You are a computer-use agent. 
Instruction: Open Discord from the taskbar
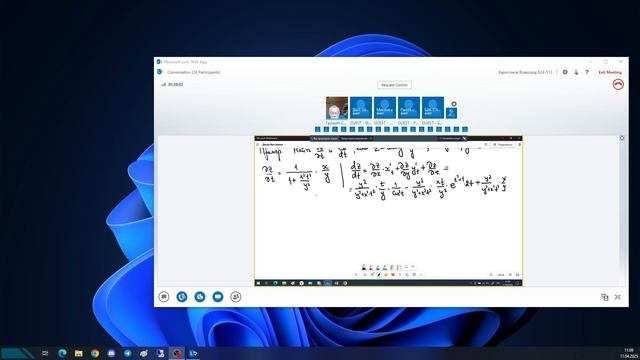point(111,353)
